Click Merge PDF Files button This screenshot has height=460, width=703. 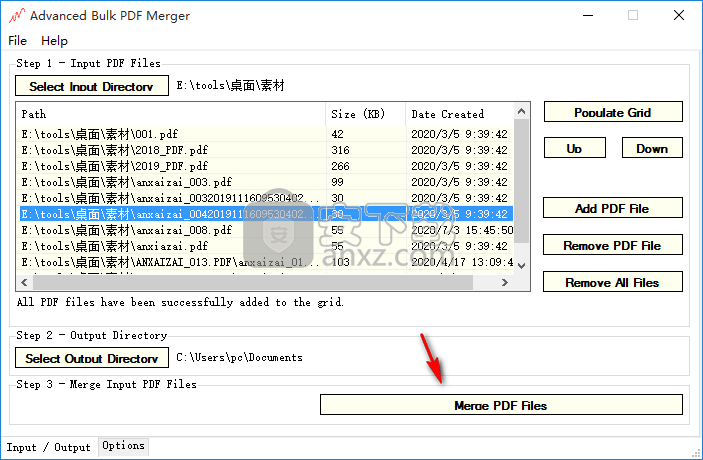[x=501, y=405]
